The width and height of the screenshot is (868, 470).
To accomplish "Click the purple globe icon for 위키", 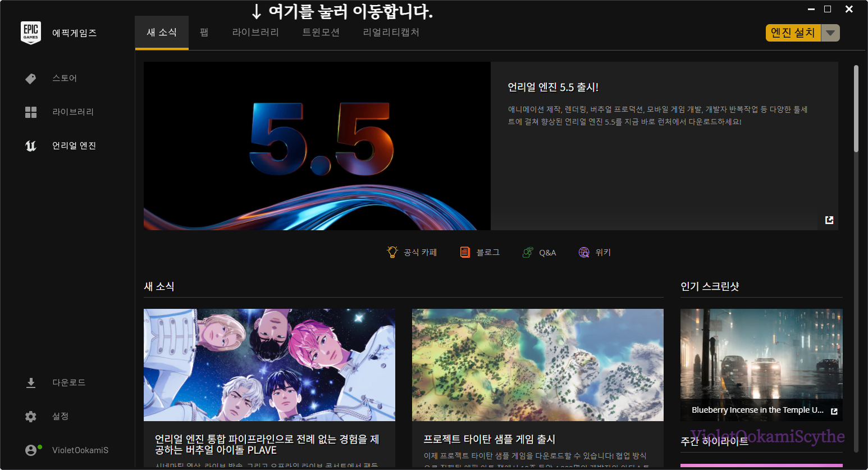I will tap(584, 252).
